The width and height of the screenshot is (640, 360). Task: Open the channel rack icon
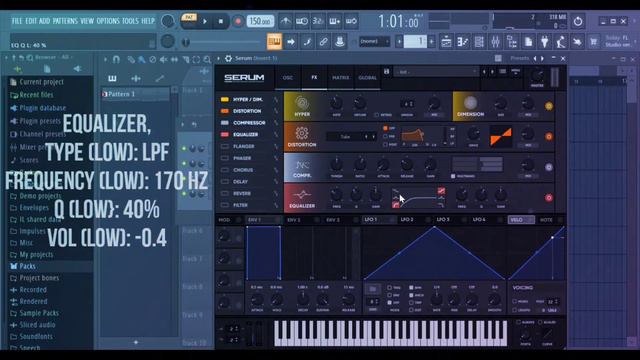point(479,41)
